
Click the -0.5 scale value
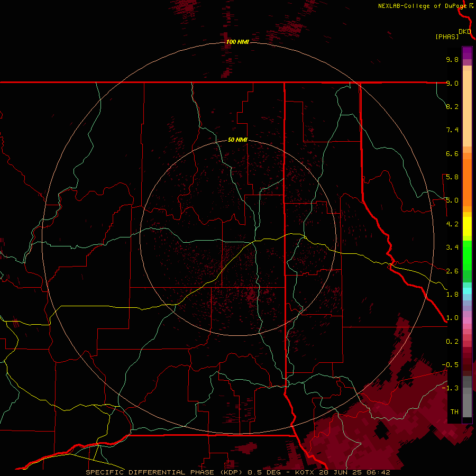[450, 365]
